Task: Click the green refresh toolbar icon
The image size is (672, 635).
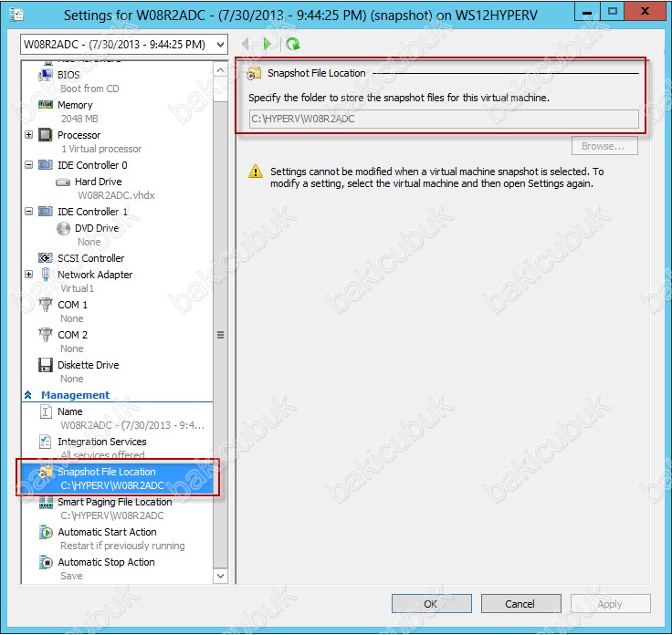Action: (293, 44)
